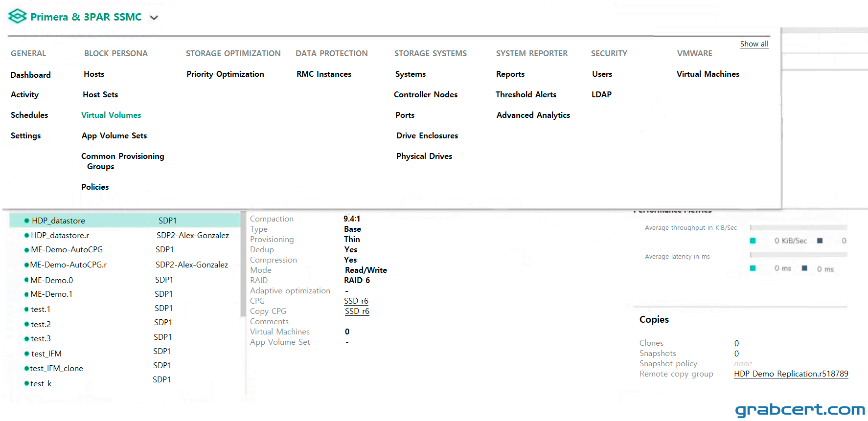Click the Show all link
Screen dimensions: 868x421
click(754, 44)
